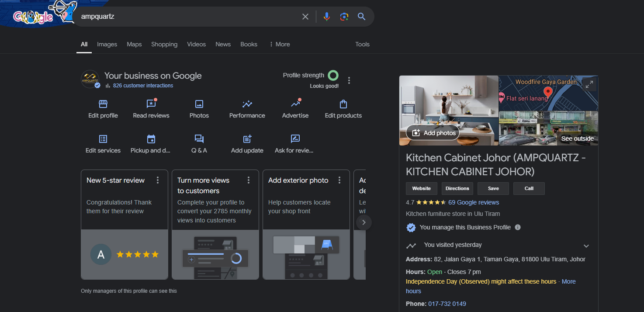Image resolution: width=644 pixels, height=312 pixels.
Task: Open 'Turn more views to customers' card
Action: (x=215, y=224)
